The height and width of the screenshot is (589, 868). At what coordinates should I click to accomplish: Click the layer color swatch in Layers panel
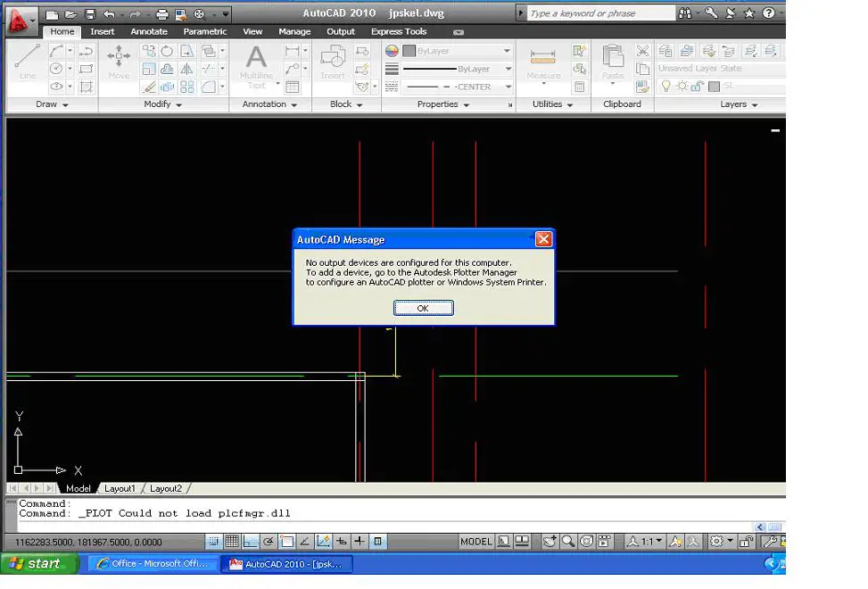714,87
